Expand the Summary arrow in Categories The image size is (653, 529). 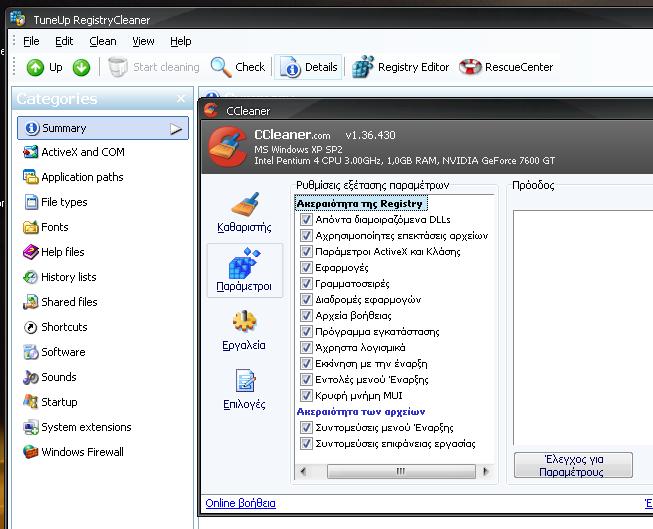click(x=176, y=129)
